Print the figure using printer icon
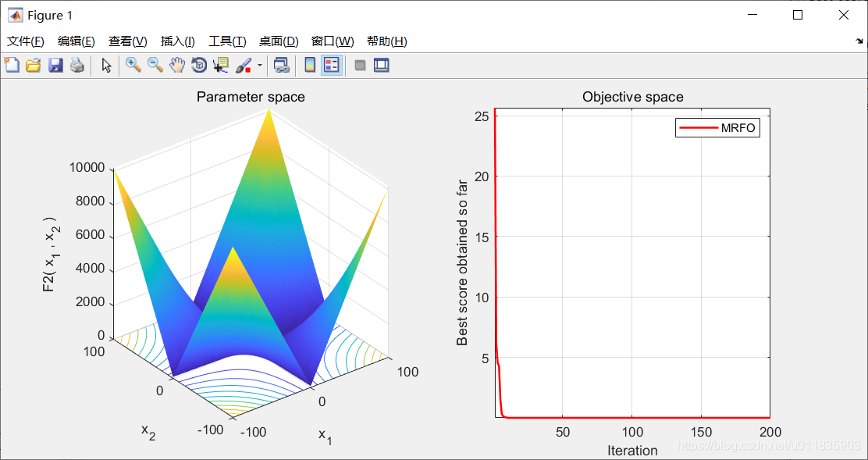The image size is (868, 460). coord(77,66)
